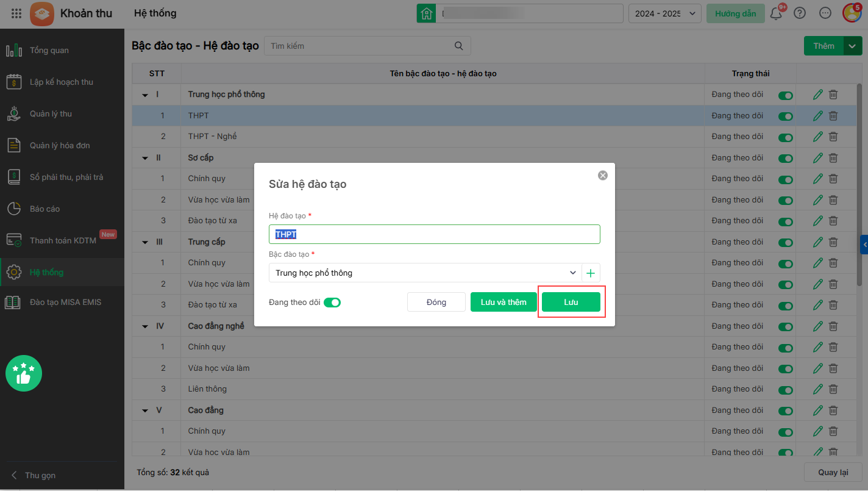Viewport: 868px width, 491px height.
Task: Click the Hệ đào tạo text field
Action: click(434, 234)
